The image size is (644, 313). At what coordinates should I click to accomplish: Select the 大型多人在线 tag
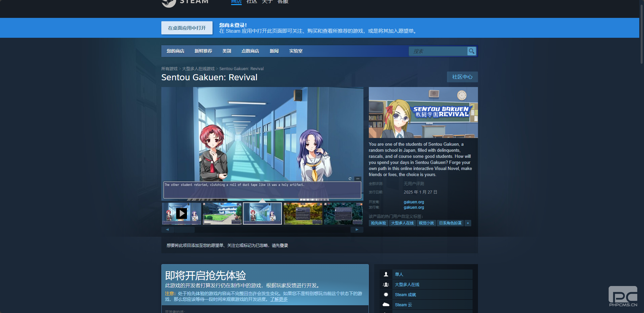tap(402, 223)
